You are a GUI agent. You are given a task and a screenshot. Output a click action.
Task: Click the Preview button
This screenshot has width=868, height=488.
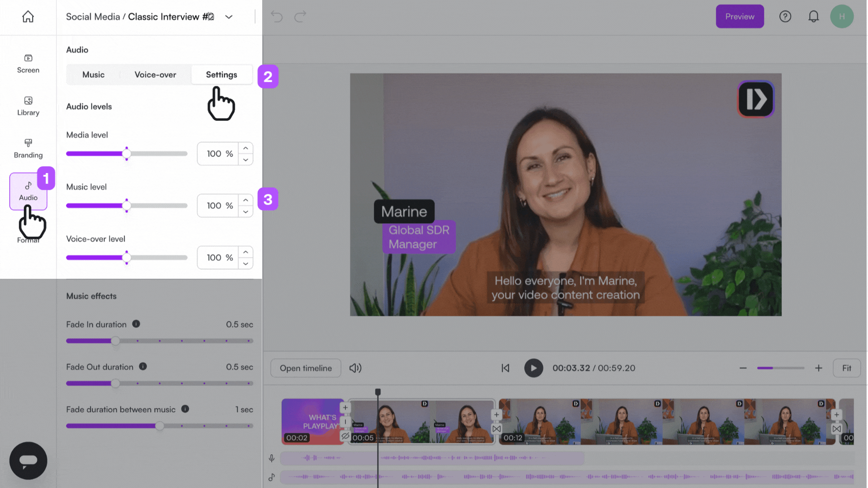pos(740,16)
